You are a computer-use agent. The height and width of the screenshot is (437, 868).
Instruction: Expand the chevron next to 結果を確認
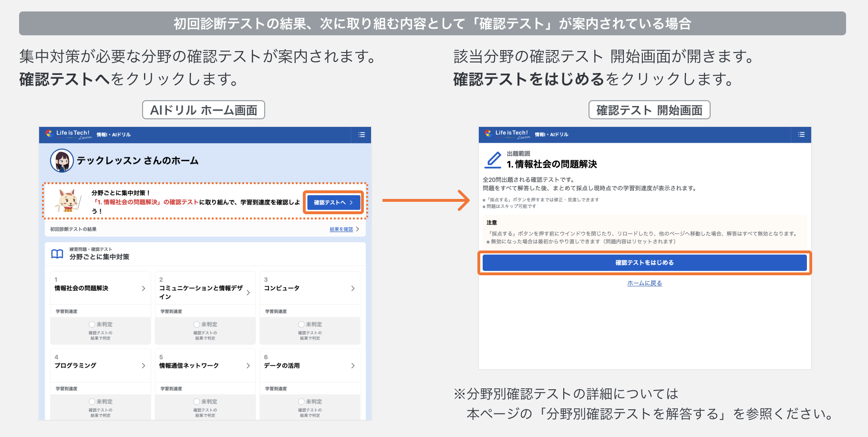[x=358, y=229]
